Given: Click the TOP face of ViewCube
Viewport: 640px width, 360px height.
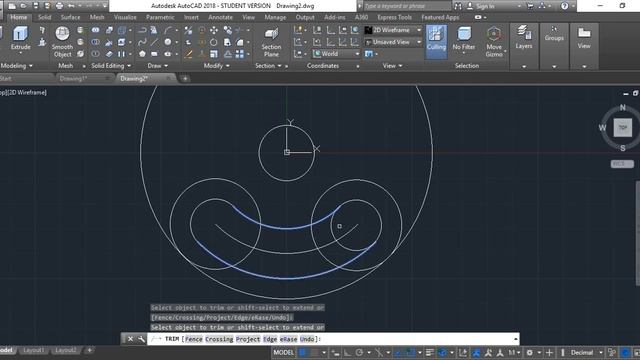Looking at the screenshot, I should 622,128.
